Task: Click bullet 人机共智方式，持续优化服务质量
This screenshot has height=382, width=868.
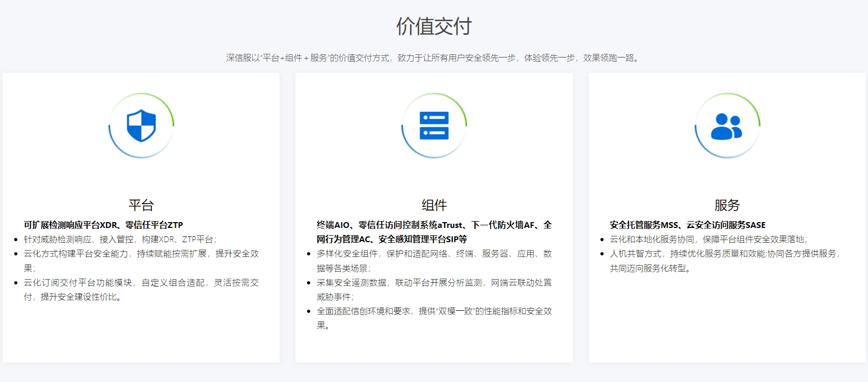Action: tap(725, 261)
